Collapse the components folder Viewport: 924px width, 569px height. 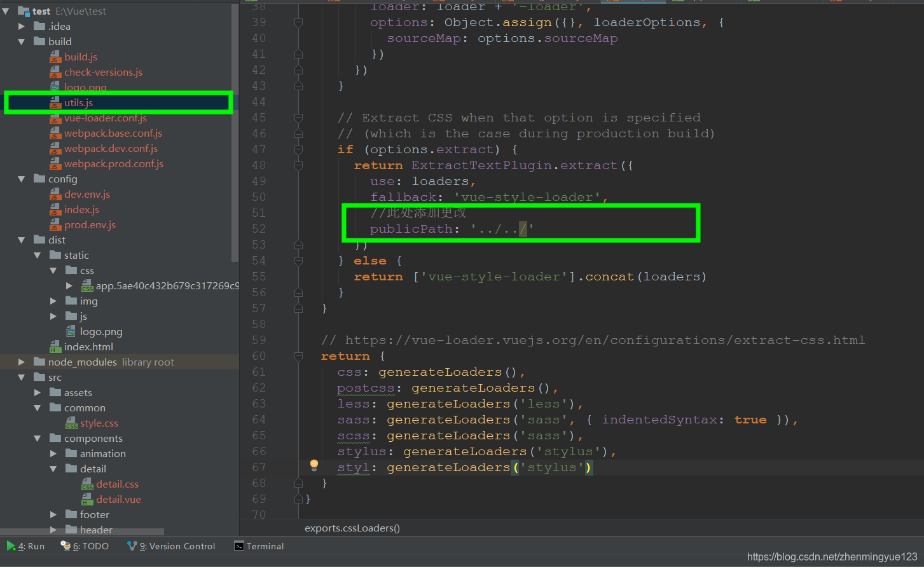(x=38, y=438)
